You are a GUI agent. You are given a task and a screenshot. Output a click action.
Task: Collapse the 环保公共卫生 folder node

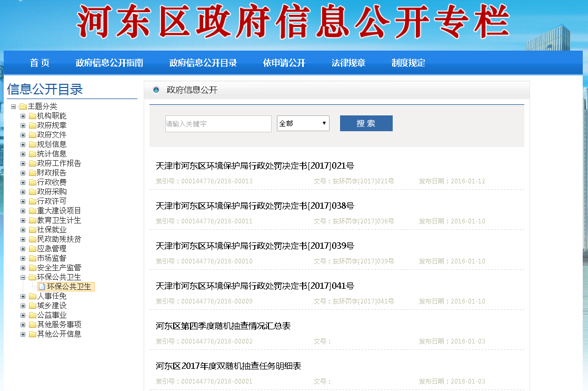coord(23,277)
